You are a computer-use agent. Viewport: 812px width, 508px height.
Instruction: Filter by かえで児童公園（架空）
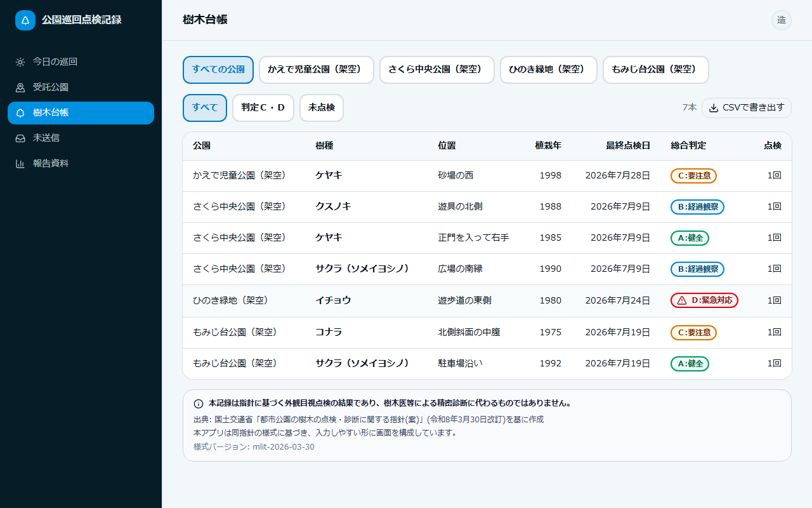(x=317, y=70)
